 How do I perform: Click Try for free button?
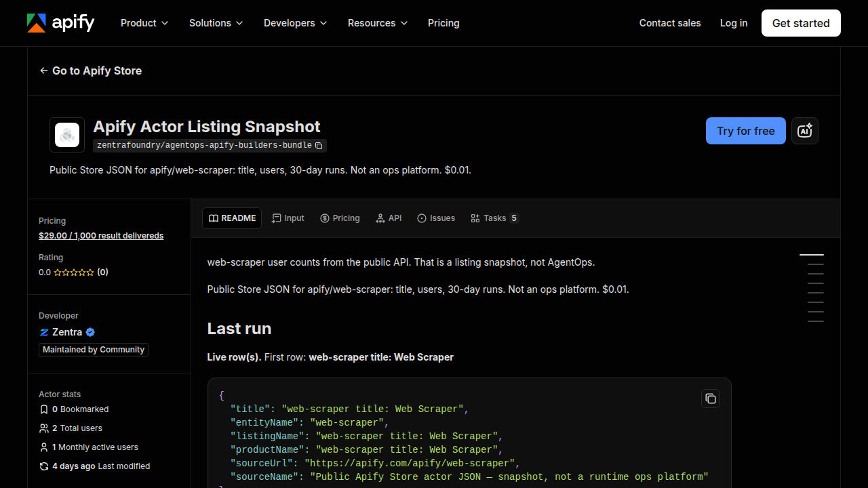pos(746,131)
